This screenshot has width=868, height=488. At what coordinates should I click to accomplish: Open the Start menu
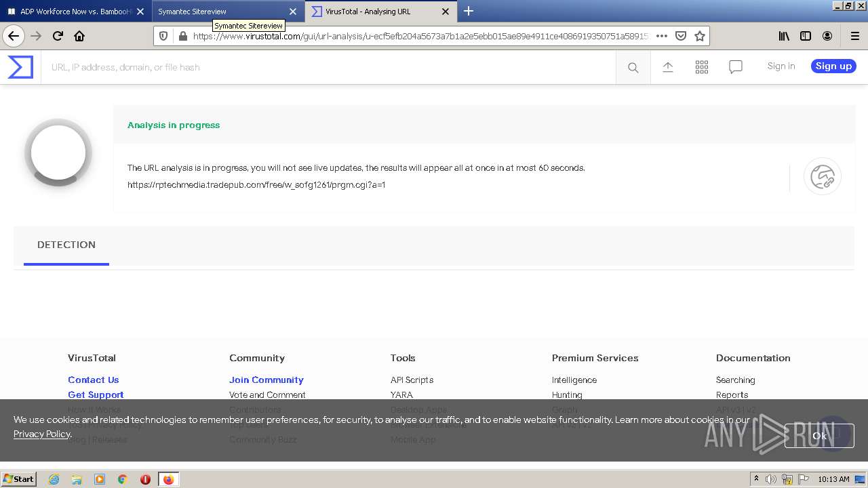19,479
